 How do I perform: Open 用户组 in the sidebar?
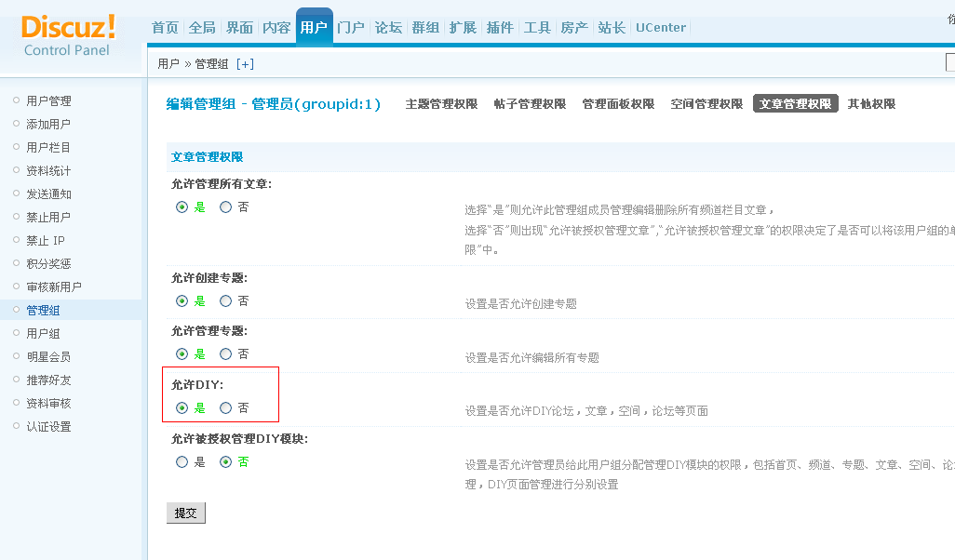click(x=43, y=334)
